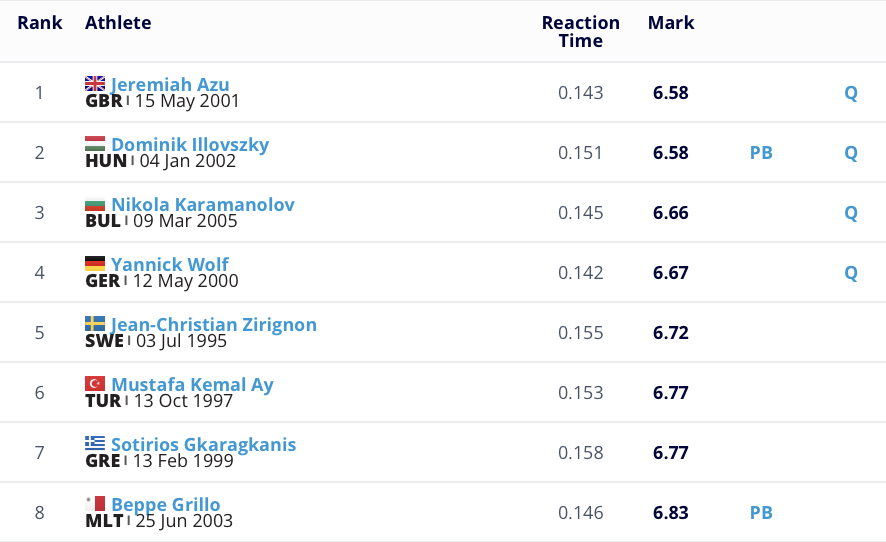The height and width of the screenshot is (542, 886).
Task: Click the Hungarian flag icon
Action: coord(95,144)
